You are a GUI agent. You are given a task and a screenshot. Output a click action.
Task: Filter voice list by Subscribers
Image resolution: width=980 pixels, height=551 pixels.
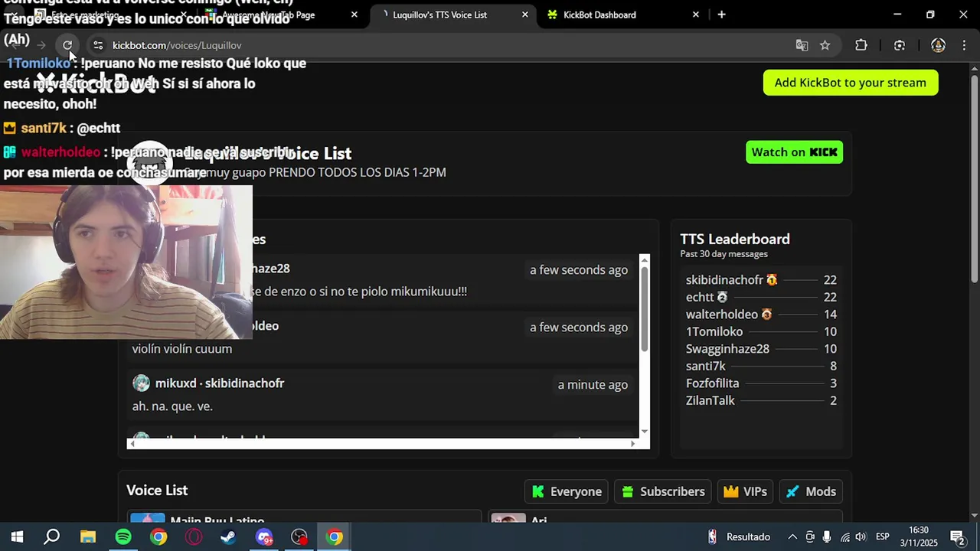pos(663,491)
